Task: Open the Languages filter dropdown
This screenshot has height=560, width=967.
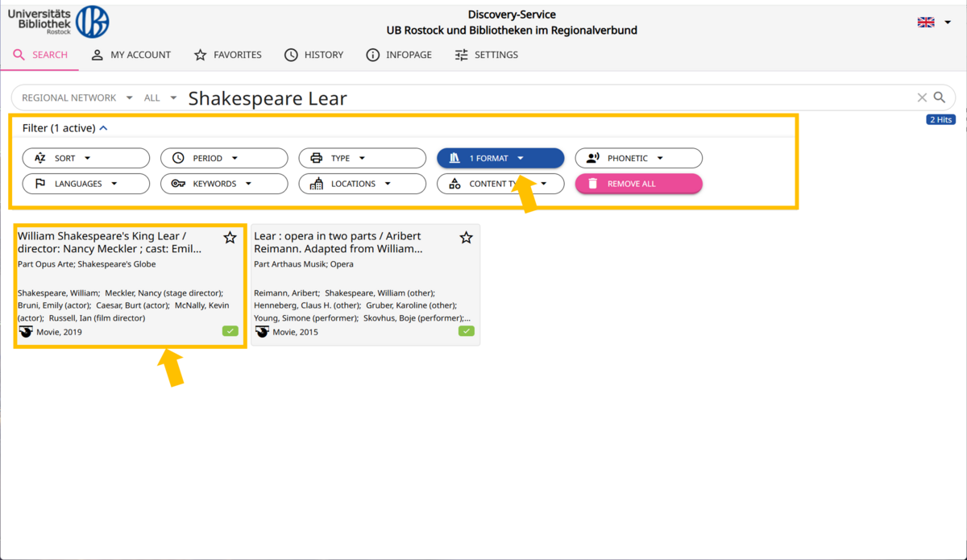Action: pyautogui.click(x=86, y=184)
